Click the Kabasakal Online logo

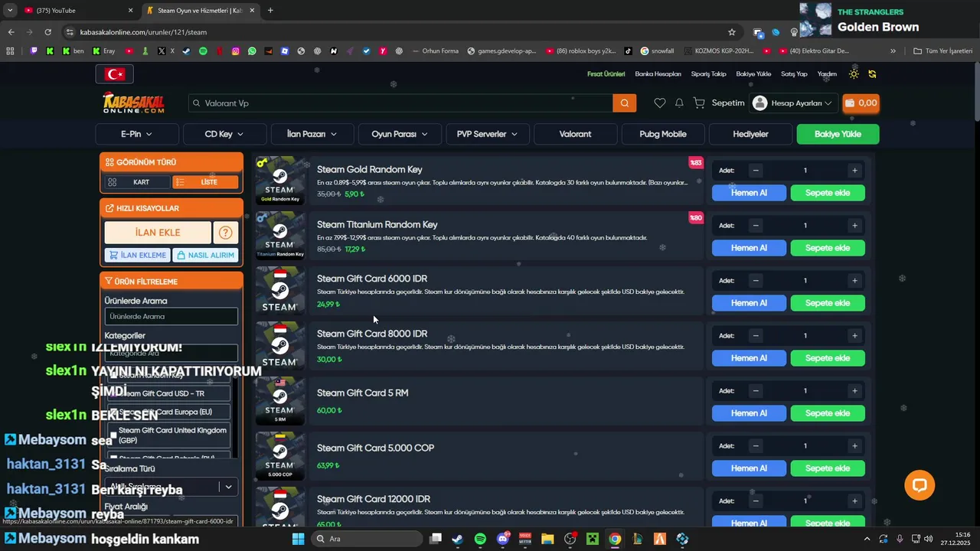(134, 103)
